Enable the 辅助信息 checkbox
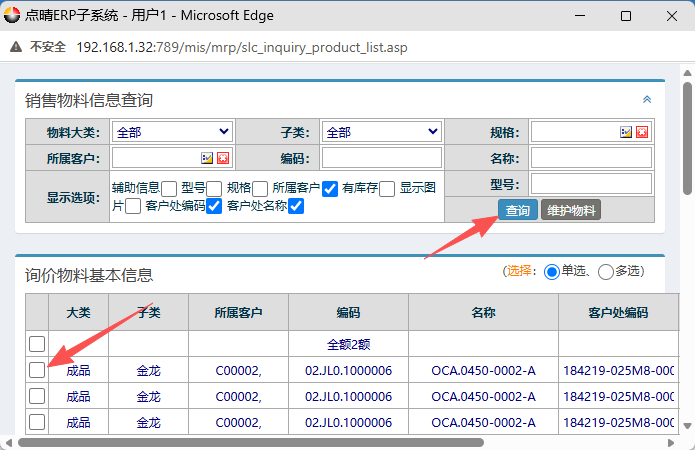 [169, 189]
